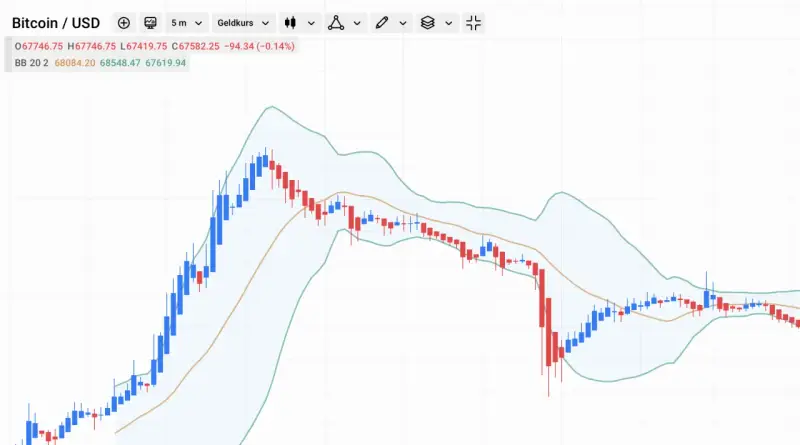This screenshot has width=800, height=445.
Task: Click the BB 20 2 indicator label
Action: (32, 63)
